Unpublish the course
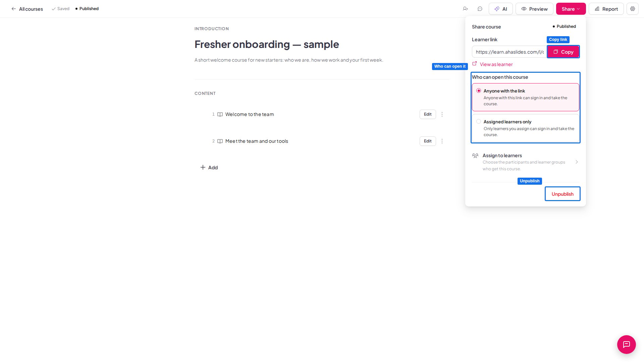 (562, 194)
